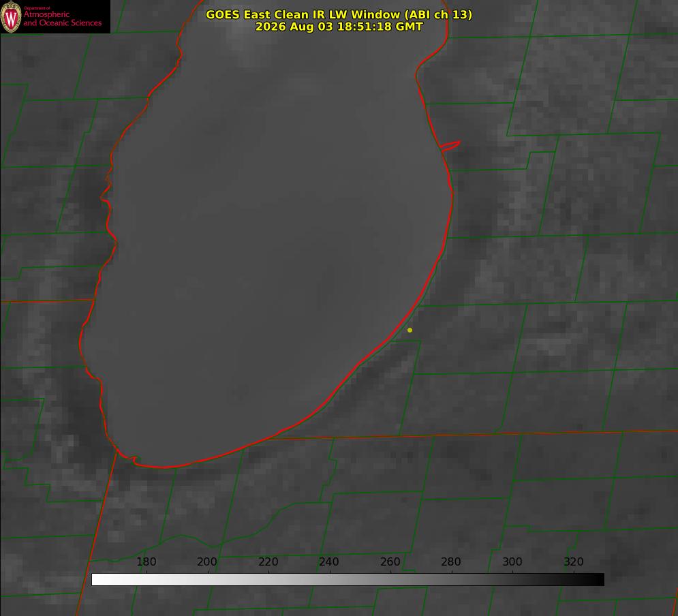
Task: Click the University of Wisconsin crest logo
Action: [x=11, y=16]
